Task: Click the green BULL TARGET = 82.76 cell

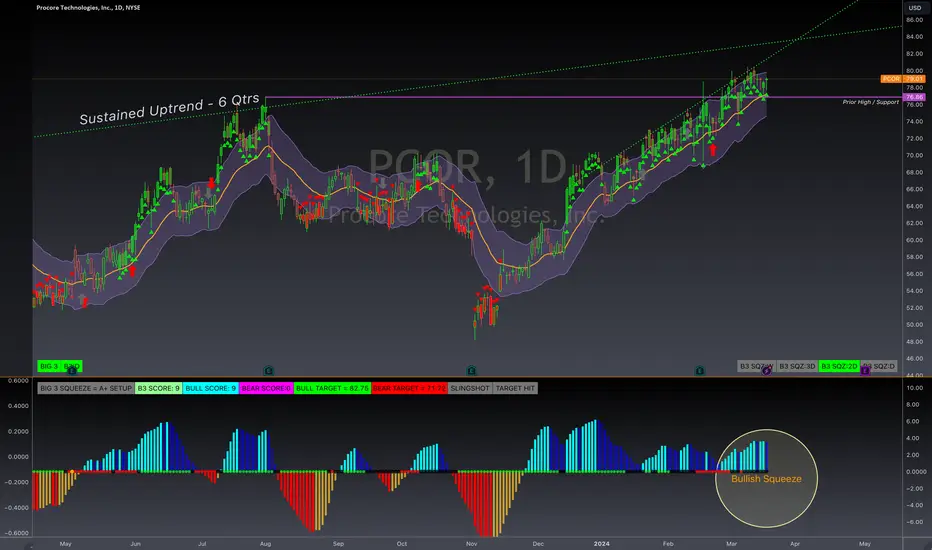Action: tap(332, 388)
